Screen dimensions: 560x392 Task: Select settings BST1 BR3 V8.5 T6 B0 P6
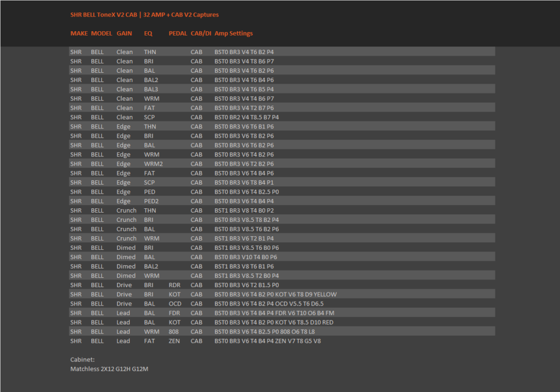247,248
